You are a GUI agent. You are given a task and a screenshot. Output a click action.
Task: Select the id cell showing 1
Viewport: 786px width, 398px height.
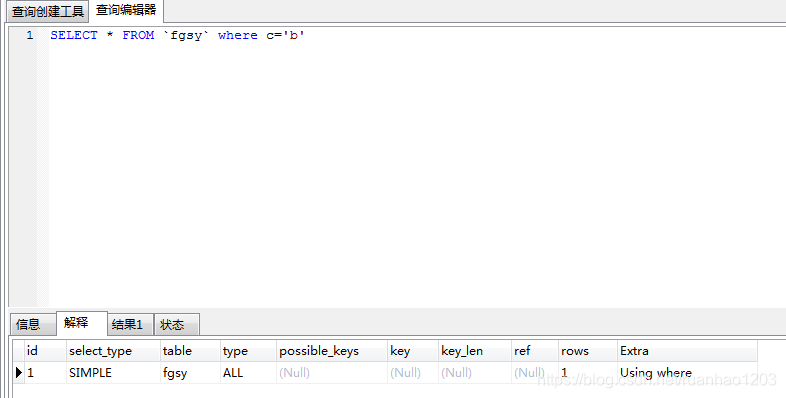point(45,372)
